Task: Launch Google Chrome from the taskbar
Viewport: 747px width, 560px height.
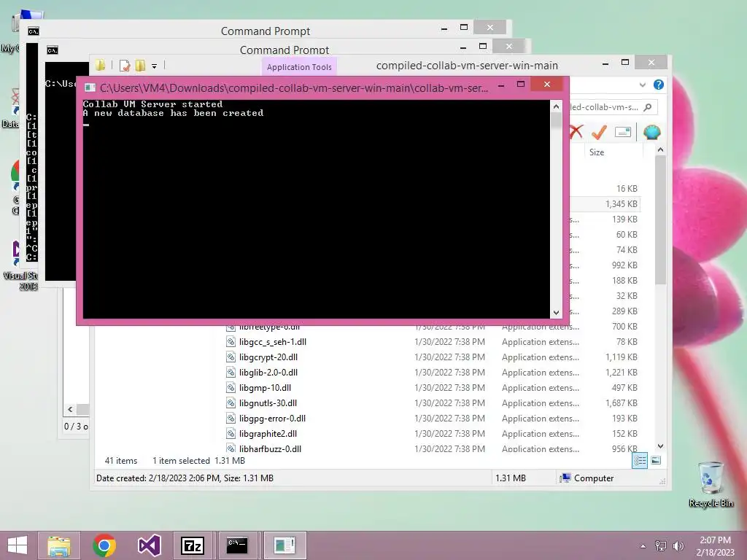Action: click(x=104, y=545)
